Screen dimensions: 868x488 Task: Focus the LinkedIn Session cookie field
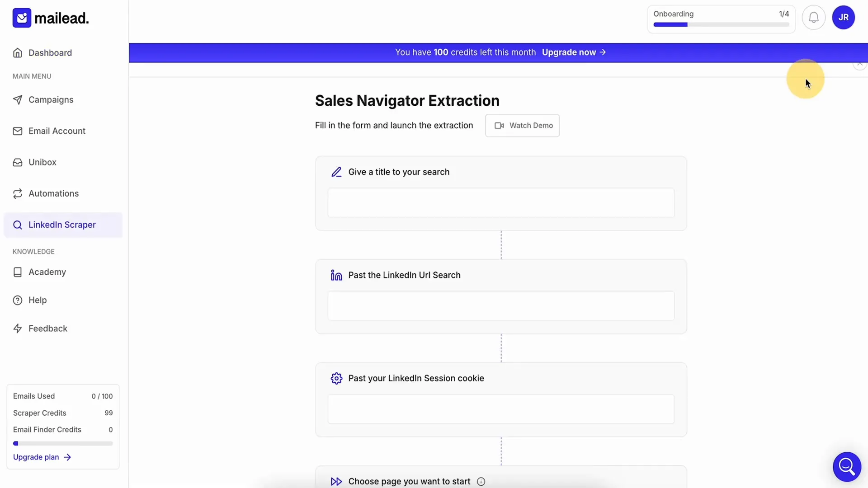[x=501, y=409]
